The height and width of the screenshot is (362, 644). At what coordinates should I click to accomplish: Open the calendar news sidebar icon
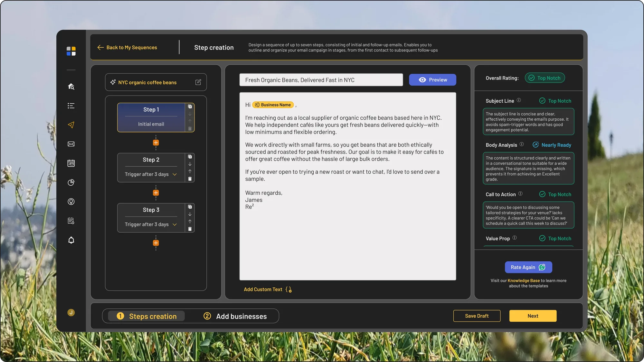(x=71, y=163)
